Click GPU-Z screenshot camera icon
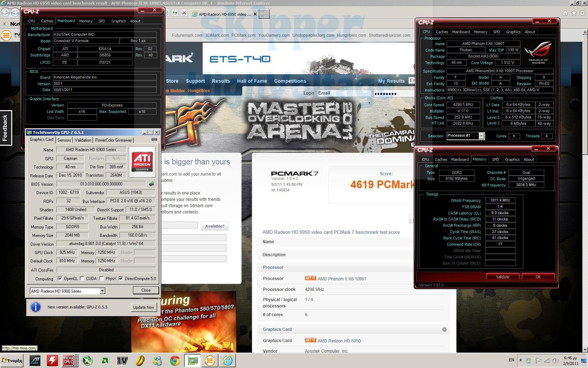 [x=154, y=139]
